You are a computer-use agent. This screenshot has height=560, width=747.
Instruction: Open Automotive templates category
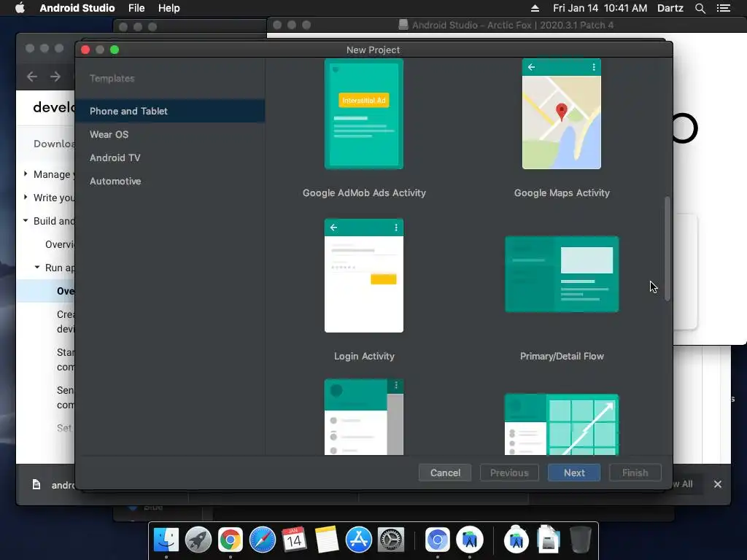115,181
